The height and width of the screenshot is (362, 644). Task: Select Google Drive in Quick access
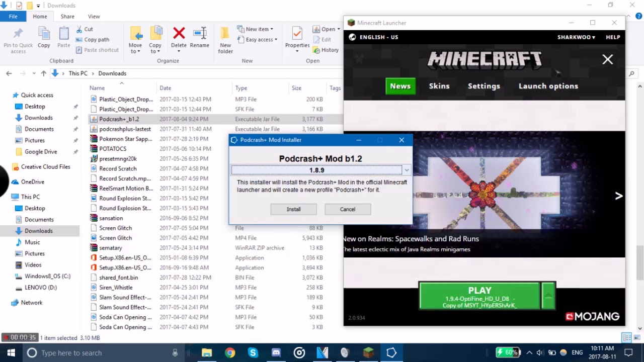point(41,152)
